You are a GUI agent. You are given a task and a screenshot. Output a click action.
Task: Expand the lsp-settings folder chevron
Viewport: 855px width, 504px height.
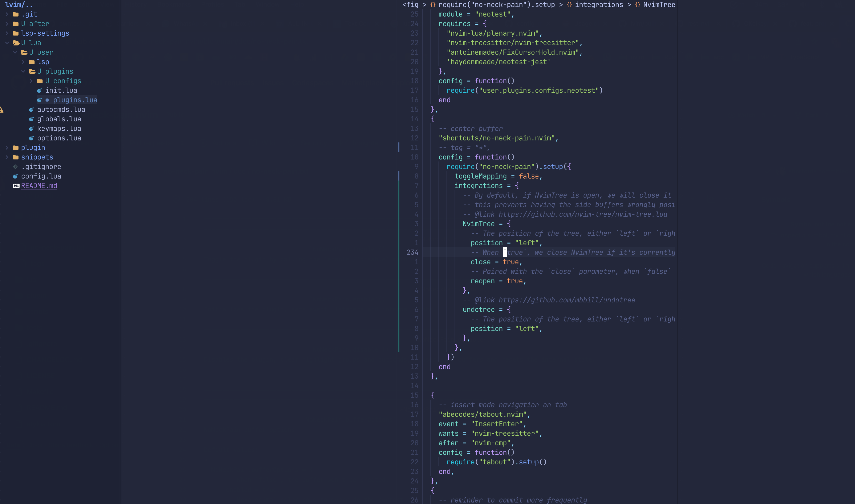coord(7,33)
